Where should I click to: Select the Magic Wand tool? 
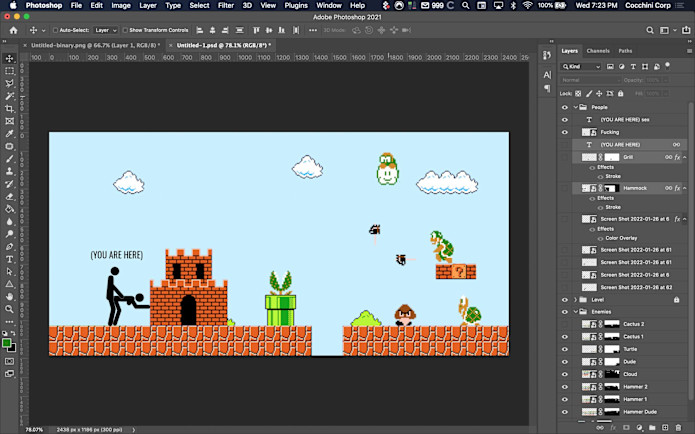(9, 96)
